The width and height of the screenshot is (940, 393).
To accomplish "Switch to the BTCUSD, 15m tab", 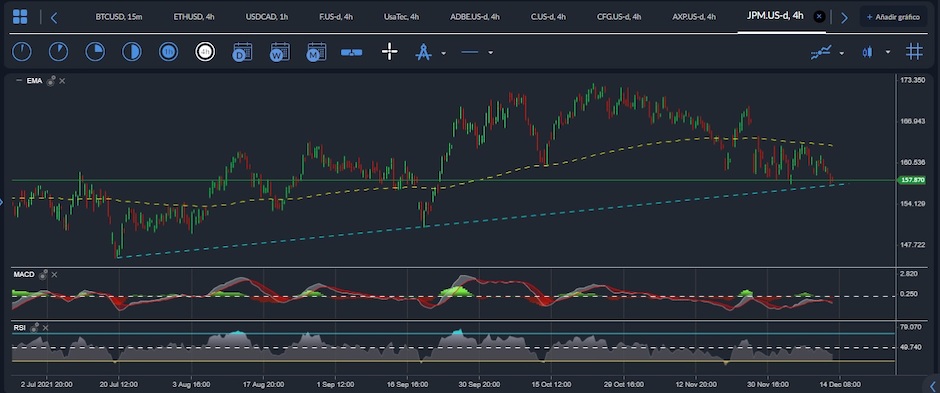I will coord(119,17).
